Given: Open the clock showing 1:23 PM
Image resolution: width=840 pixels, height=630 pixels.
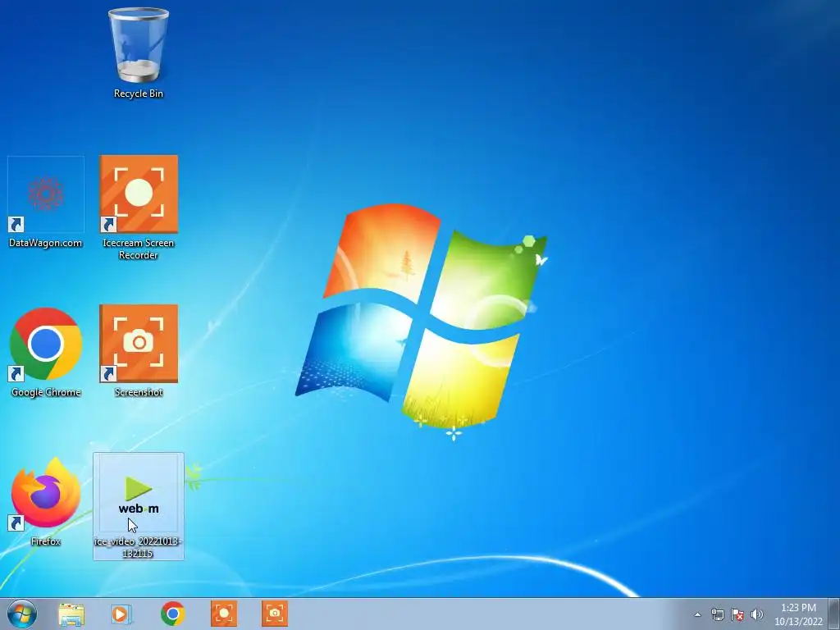Looking at the screenshot, I should (x=798, y=614).
